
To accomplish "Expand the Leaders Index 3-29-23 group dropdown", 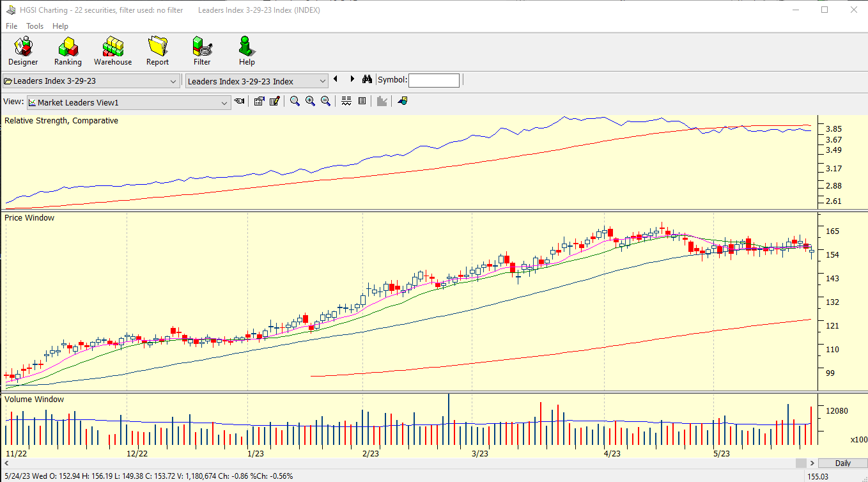I will (x=173, y=81).
